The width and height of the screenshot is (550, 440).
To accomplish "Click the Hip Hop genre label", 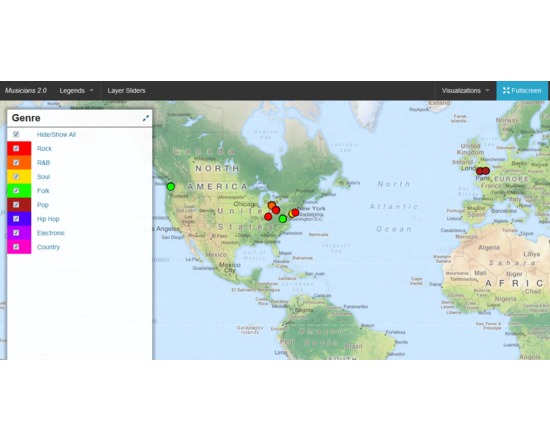I will click(48, 219).
